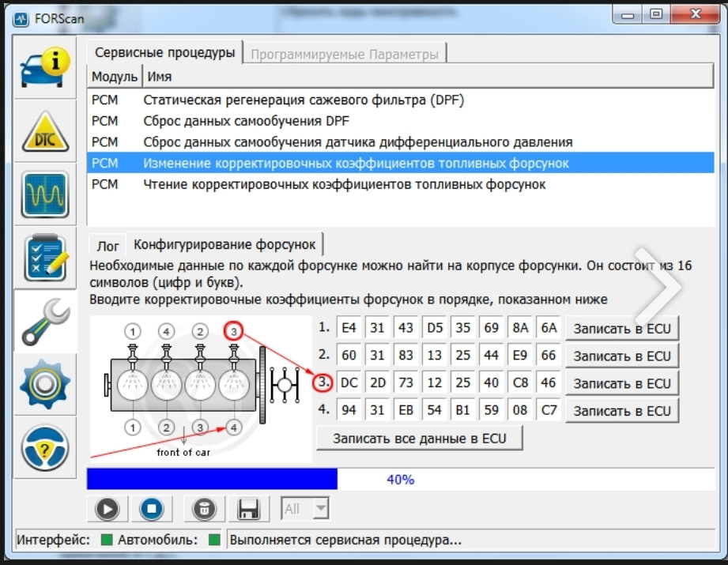
Task: Open the oscilloscope dashboard section
Action: [x=45, y=194]
